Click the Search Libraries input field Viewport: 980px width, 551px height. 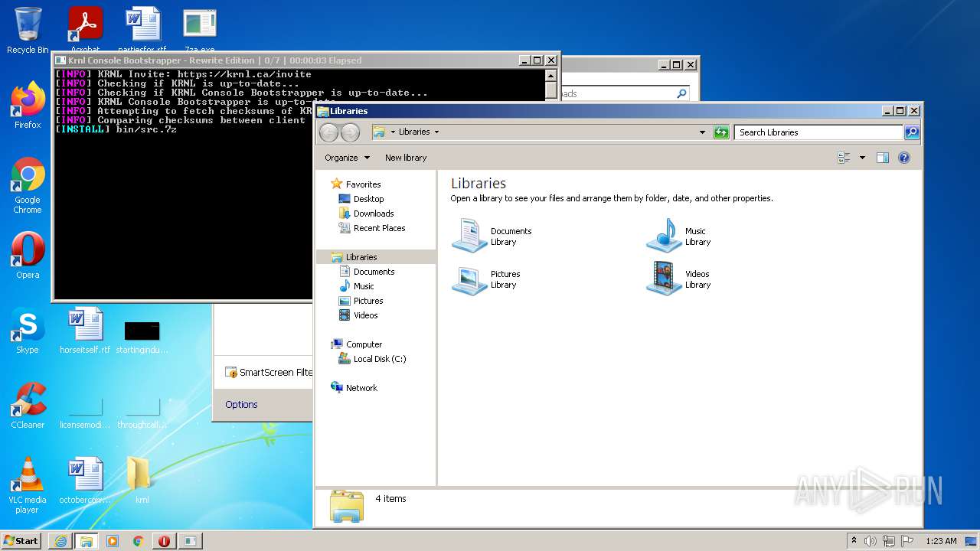click(818, 132)
